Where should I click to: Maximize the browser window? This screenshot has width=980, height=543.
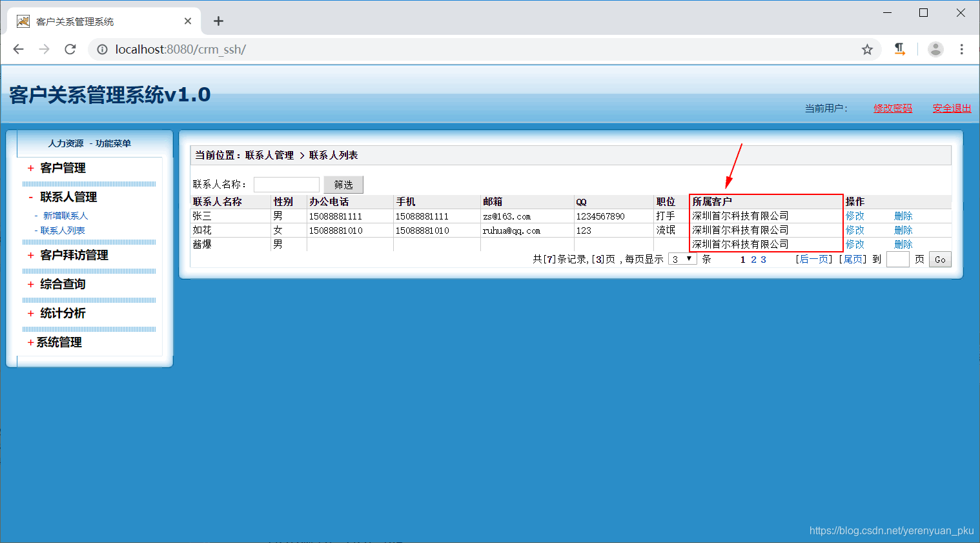(923, 12)
